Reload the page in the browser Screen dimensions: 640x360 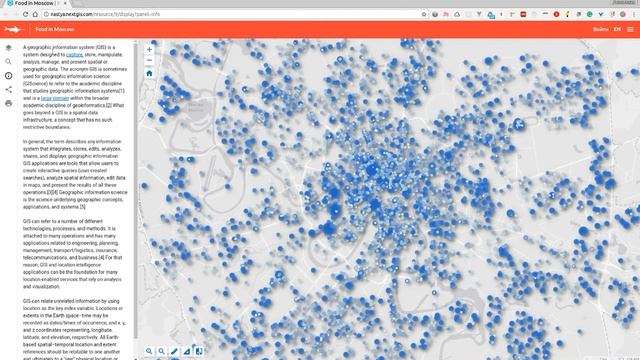(25, 14)
